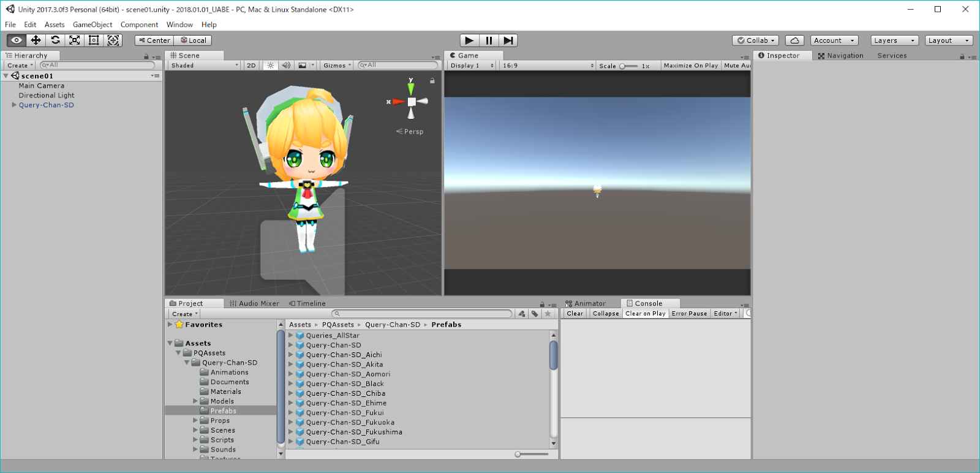Open the GameObject menu

tap(92, 25)
